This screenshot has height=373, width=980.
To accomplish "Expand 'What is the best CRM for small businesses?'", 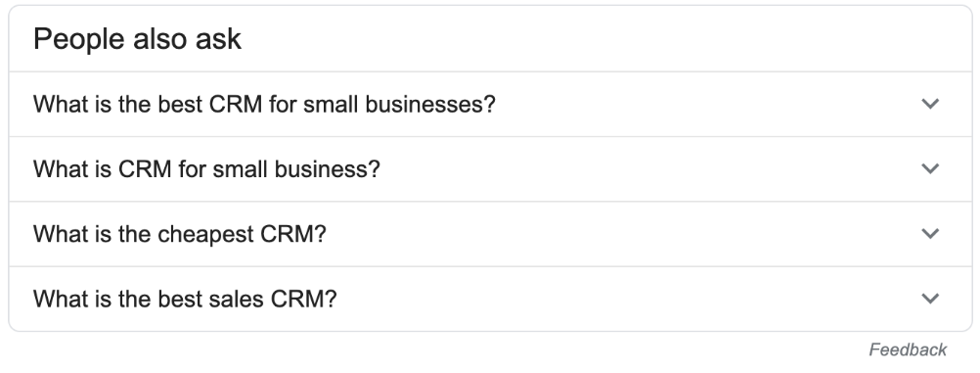I will (x=491, y=104).
